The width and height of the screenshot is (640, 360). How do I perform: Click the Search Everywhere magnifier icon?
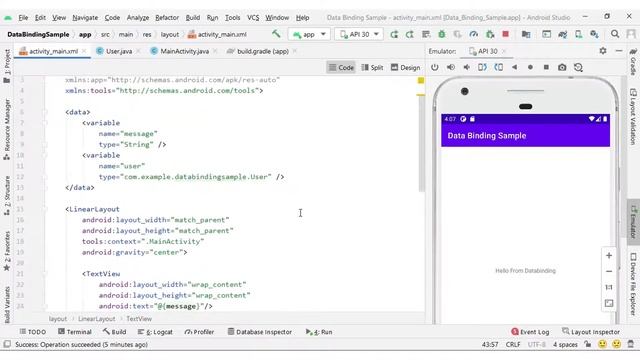click(615, 34)
